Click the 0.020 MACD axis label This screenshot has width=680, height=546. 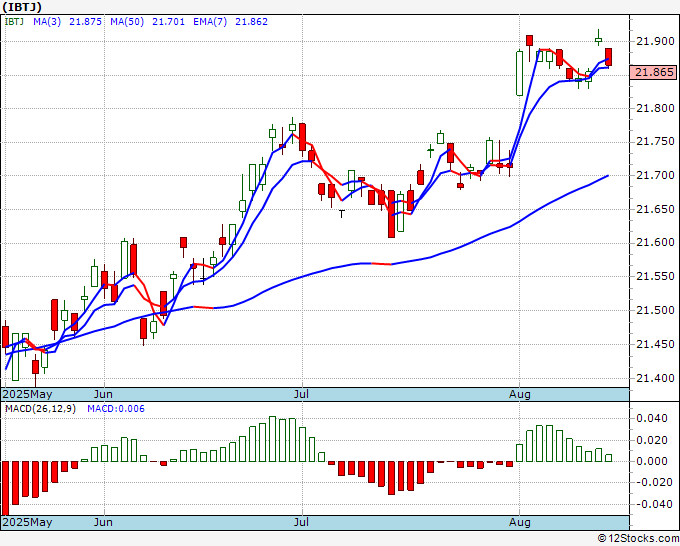652,440
